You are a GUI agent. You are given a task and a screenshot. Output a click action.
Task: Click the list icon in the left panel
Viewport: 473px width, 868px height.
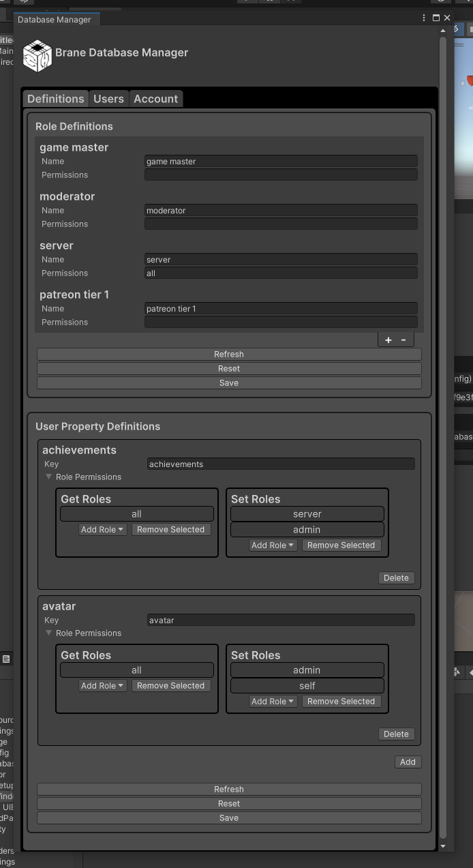tap(6, 659)
